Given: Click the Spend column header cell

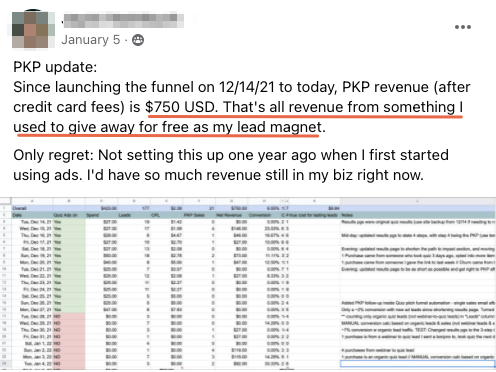Looking at the screenshot, I should pos(101,215).
